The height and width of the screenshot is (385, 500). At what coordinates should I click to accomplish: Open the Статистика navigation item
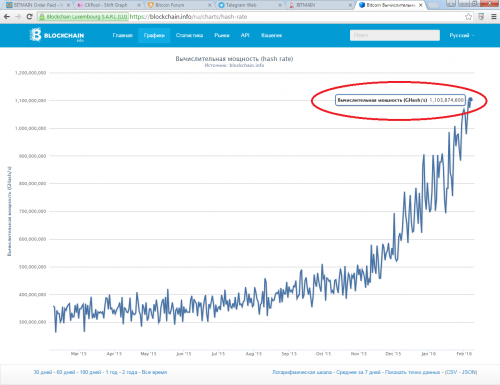tap(189, 35)
